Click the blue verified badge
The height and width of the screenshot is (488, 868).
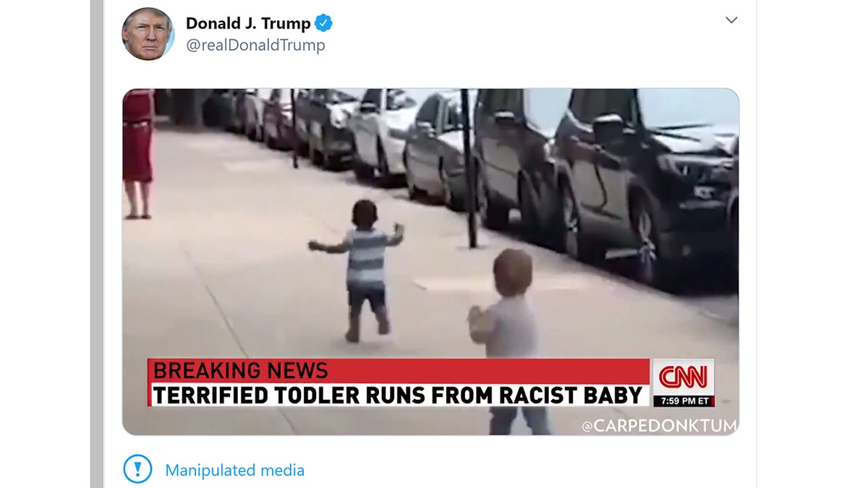[323, 23]
